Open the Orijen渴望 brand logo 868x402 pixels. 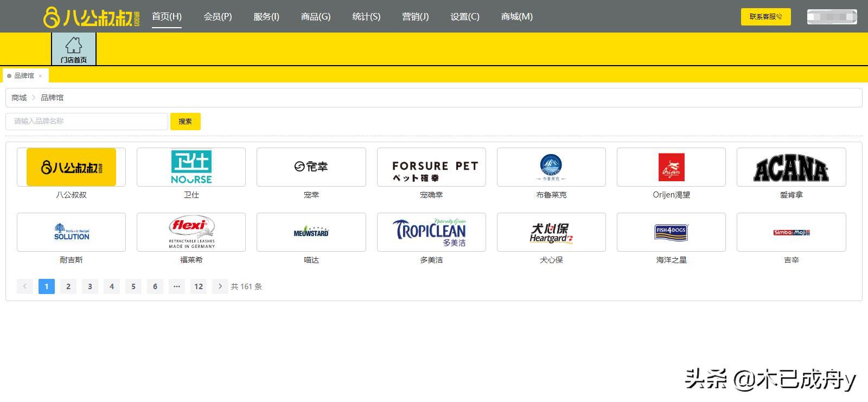point(671,167)
